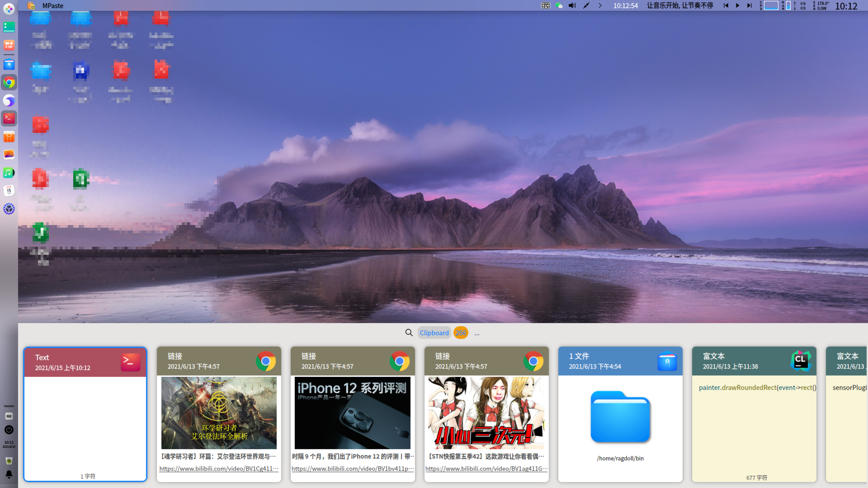Open the Elden Ring video thumbnail
Image resolution: width=868 pixels, height=488 pixels.
[x=219, y=413]
